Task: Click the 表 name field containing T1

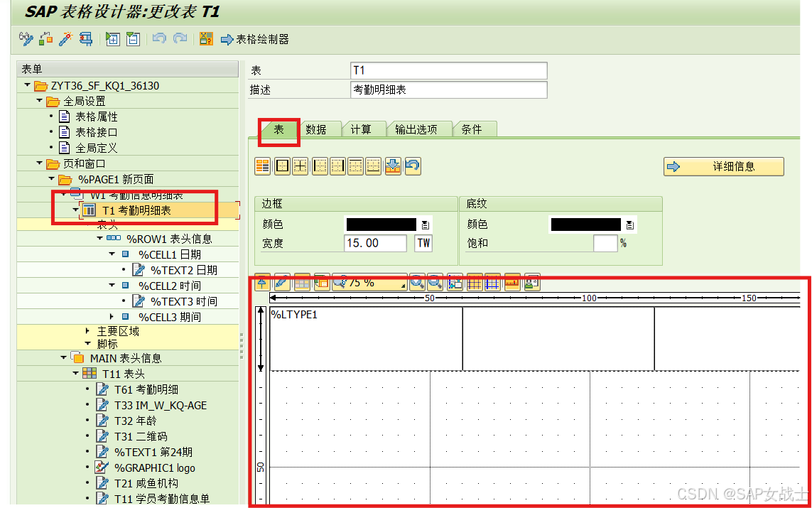Action: [x=449, y=70]
